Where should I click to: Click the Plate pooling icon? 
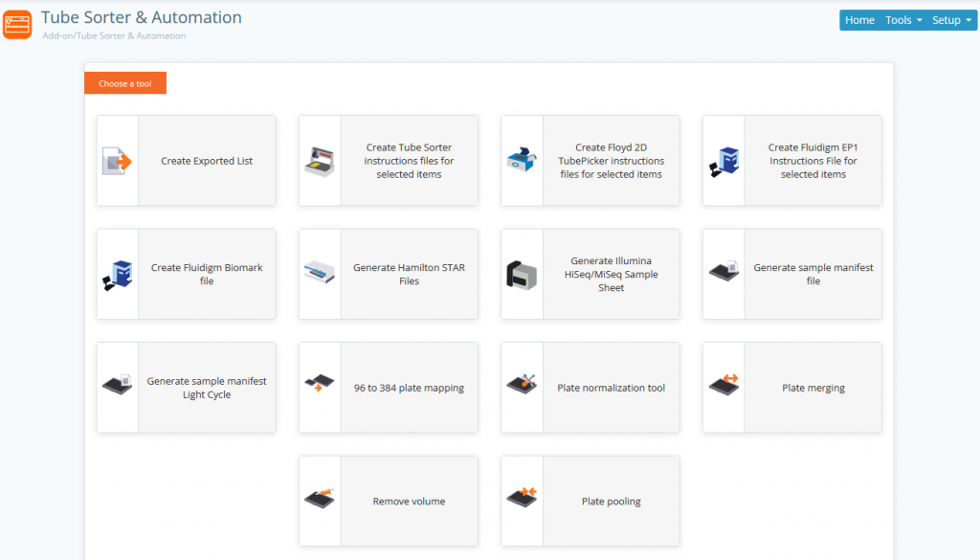[x=522, y=498]
